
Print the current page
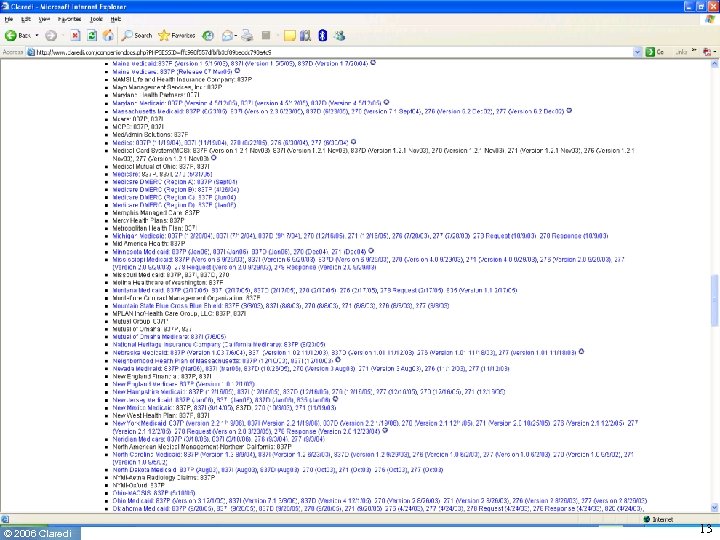(x=247, y=35)
